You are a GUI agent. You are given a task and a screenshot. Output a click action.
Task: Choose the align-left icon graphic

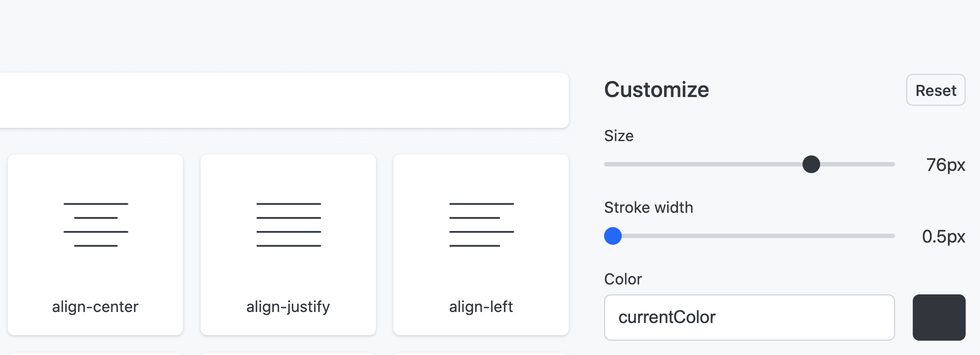pyautogui.click(x=482, y=225)
